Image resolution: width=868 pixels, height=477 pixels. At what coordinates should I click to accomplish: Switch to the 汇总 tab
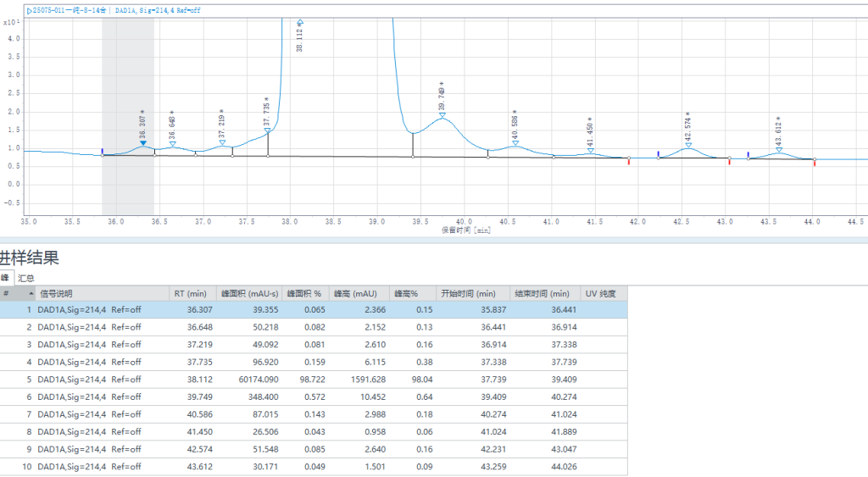[x=26, y=278]
